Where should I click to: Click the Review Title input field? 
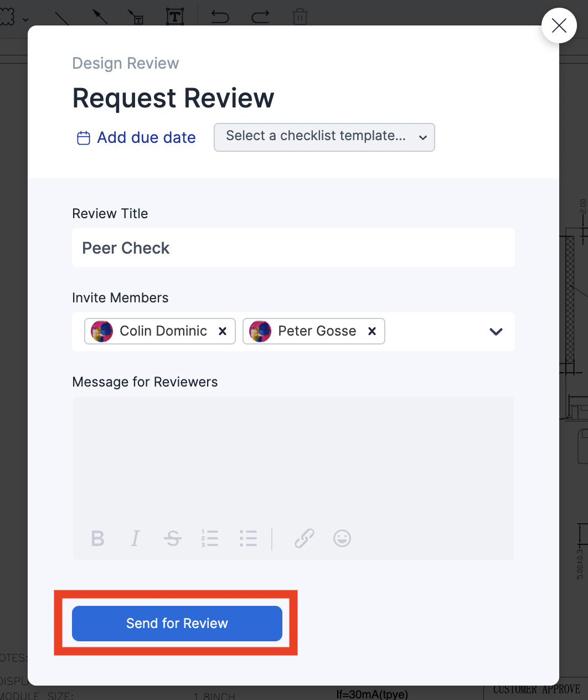coord(293,248)
